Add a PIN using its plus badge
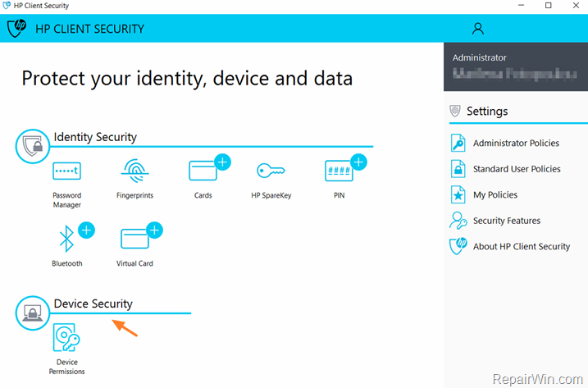Image resolution: width=588 pixels, height=388 pixels. tap(359, 162)
